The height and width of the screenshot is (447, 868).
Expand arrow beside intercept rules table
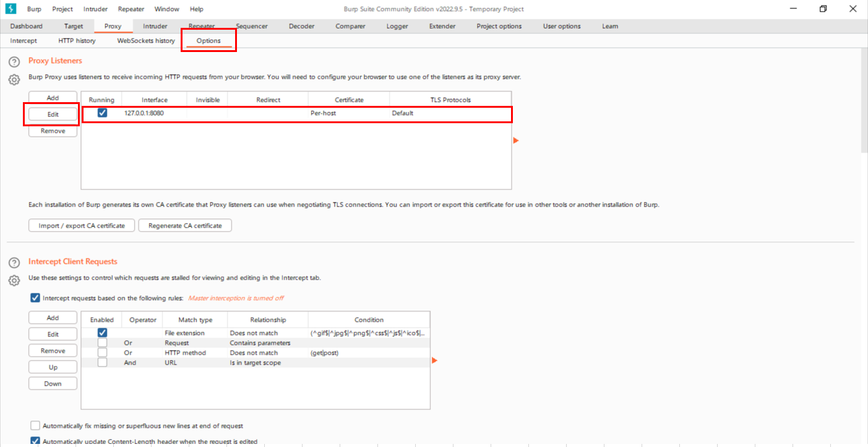[x=434, y=360]
